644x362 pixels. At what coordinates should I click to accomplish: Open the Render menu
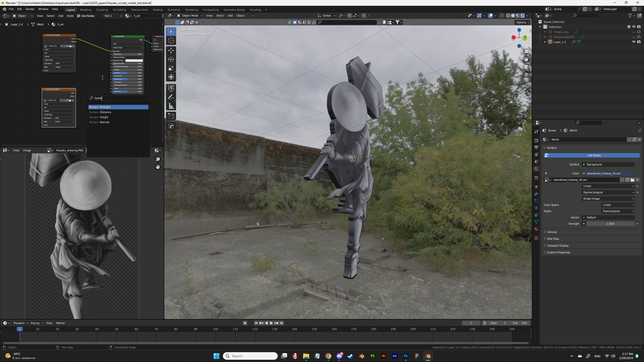30,9
